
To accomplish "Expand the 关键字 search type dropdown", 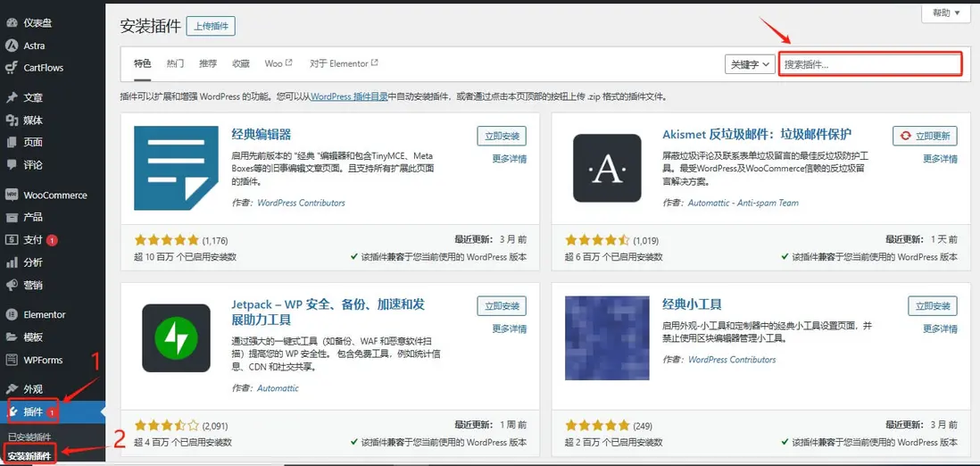I will point(749,64).
